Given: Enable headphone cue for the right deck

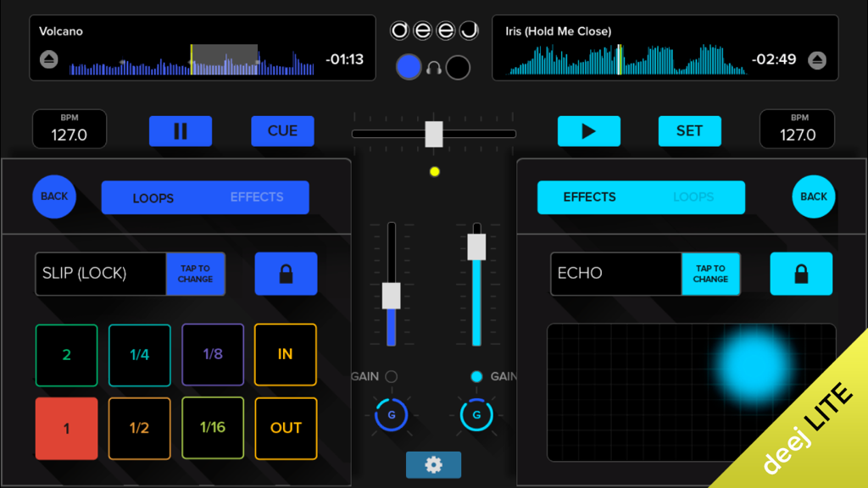Looking at the screenshot, I should click(x=458, y=66).
